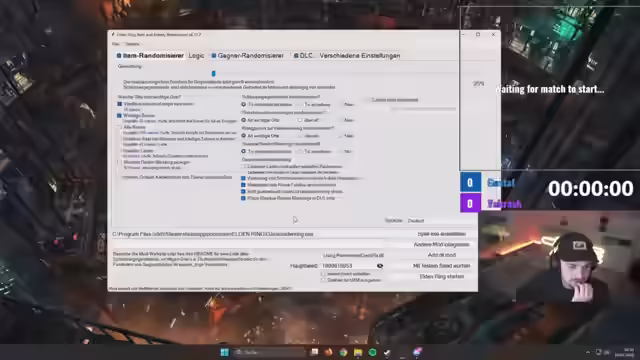Click the 'Add dll mod' button
The image size is (640, 360).
442,255
